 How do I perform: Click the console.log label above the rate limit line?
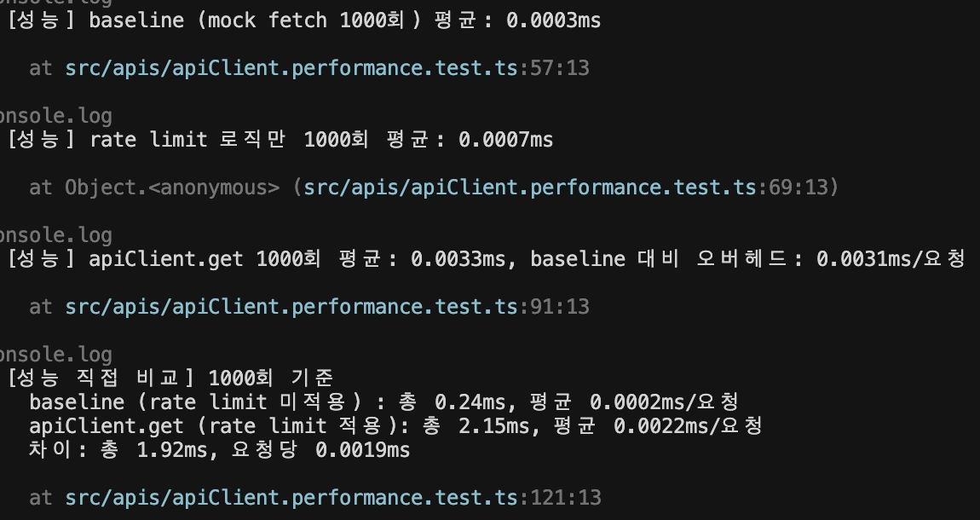55,116
